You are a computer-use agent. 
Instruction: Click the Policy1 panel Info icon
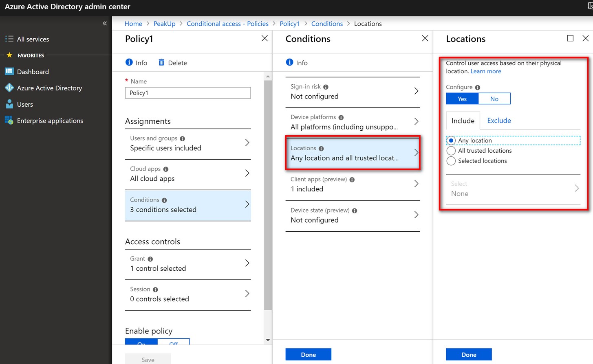[129, 62]
